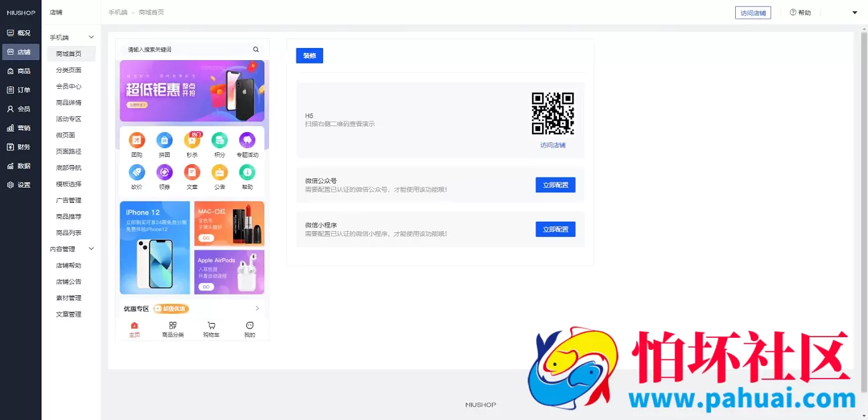868x420 pixels.
Task: Select 店铺 in the main sidebar
Action: coord(20,52)
